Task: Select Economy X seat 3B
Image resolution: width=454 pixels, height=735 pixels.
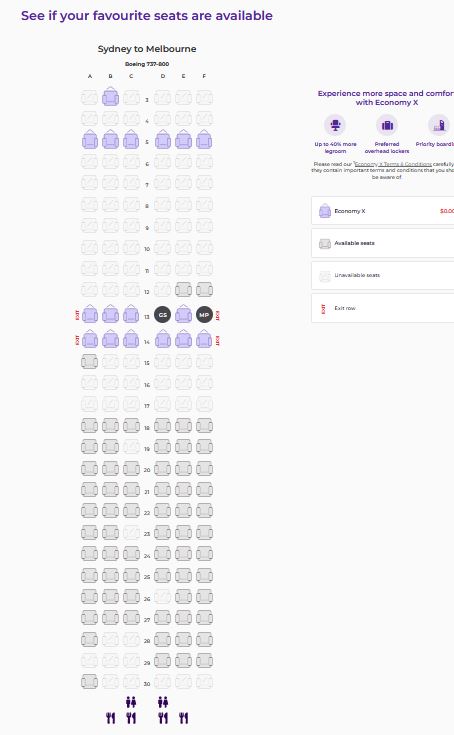Action: pyautogui.click(x=111, y=97)
